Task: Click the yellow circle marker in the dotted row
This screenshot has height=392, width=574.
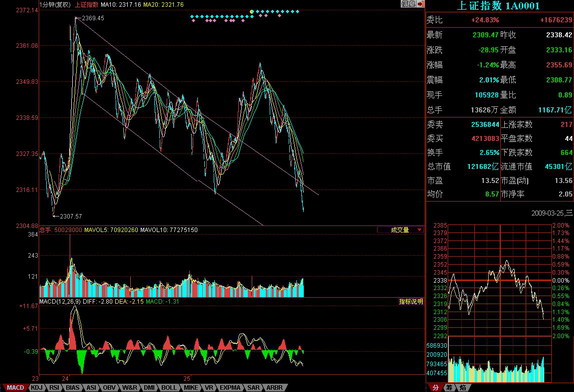Action: 252,12
